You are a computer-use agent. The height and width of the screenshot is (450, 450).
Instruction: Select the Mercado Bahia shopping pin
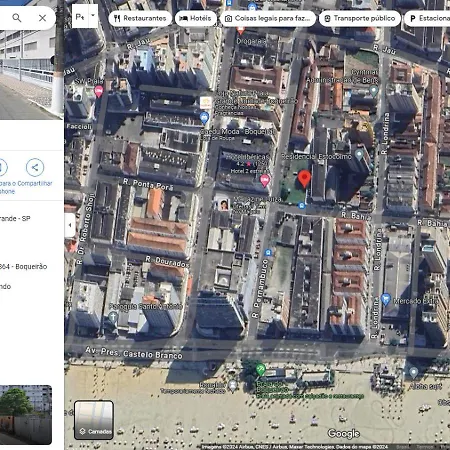coord(386,299)
